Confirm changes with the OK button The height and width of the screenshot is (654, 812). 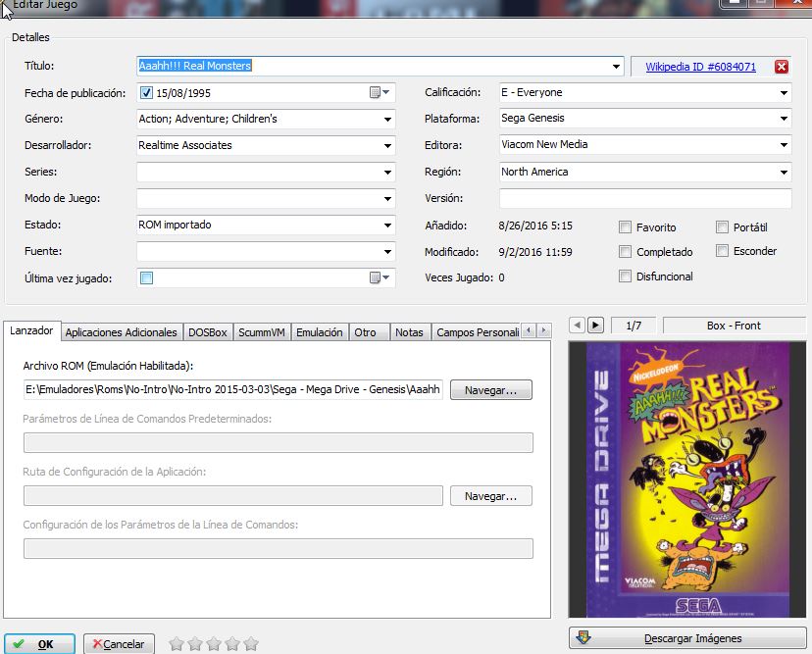click(39, 644)
